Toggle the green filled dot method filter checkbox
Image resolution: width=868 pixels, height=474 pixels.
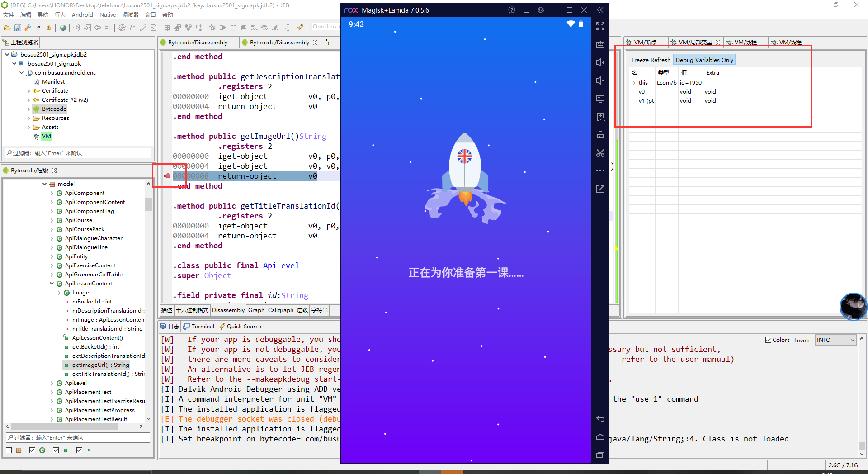pos(56,450)
